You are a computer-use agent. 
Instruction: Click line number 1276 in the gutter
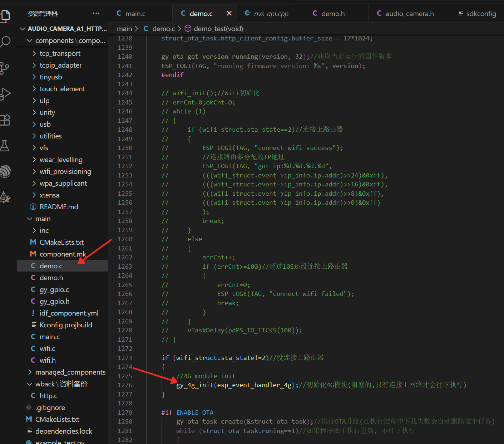(125, 385)
